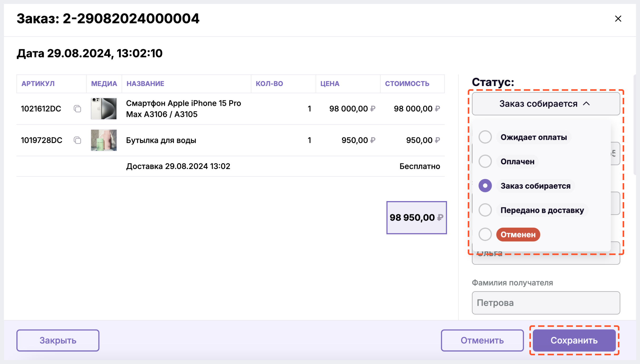
Task: Click the Доставка 29.08.2024 13:02 row
Action: point(230,166)
